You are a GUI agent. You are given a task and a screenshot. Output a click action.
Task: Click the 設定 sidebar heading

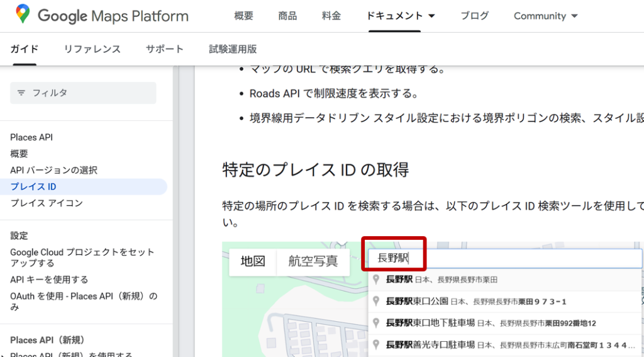click(19, 235)
